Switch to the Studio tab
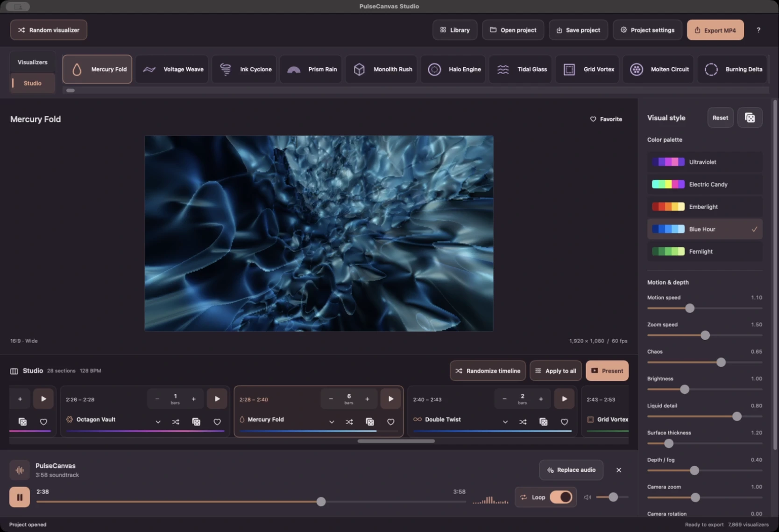The height and width of the screenshot is (532, 779). (x=32, y=83)
